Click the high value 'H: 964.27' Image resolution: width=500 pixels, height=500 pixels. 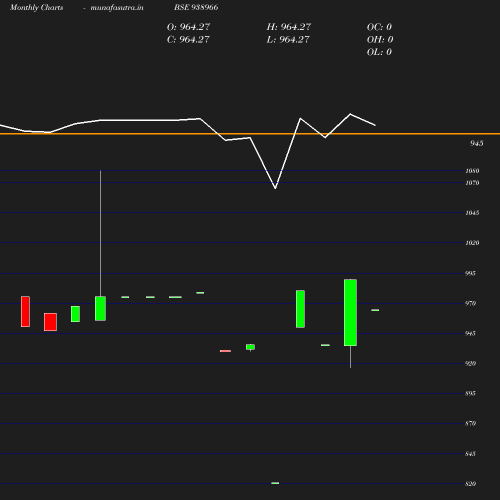click(289, 27)
